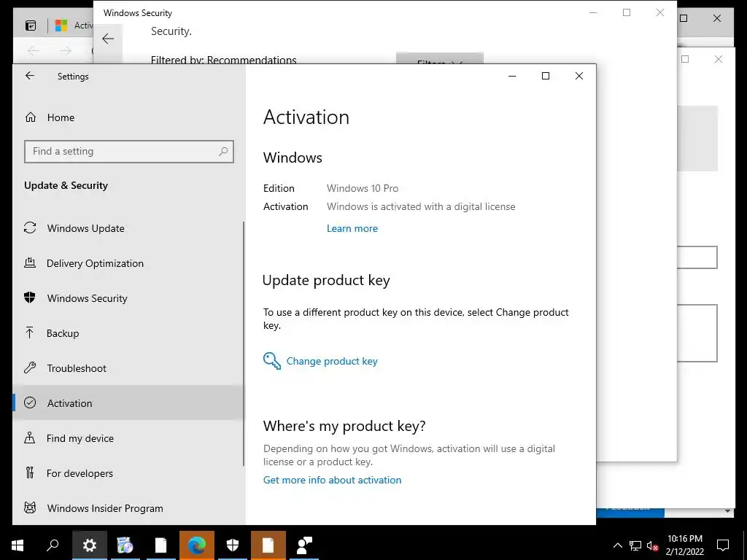
Task: Click back arrow in Windows Security window
Action: point(108,39)
